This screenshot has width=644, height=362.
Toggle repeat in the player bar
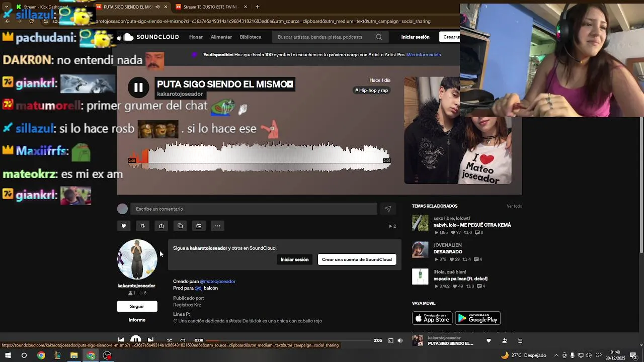click(183, 340)
